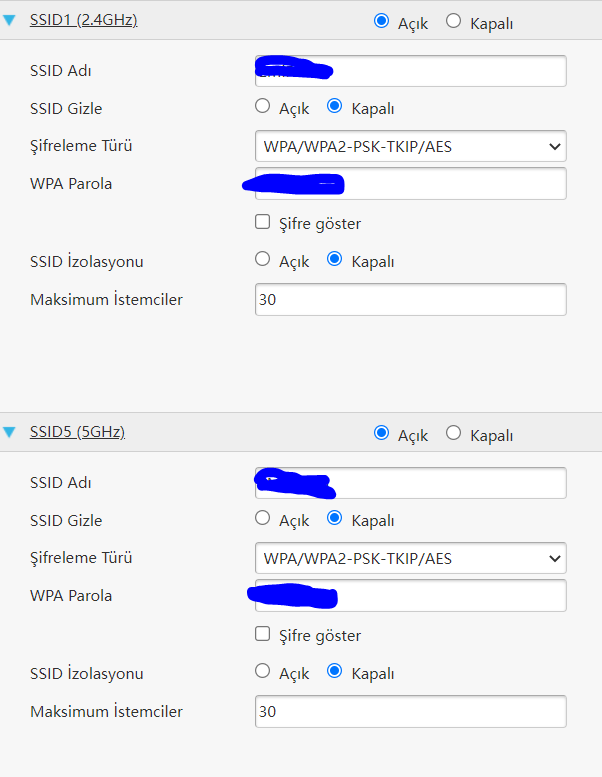
Task: Tick Şifre göster checkbox under SSID1
Action: 263,222
